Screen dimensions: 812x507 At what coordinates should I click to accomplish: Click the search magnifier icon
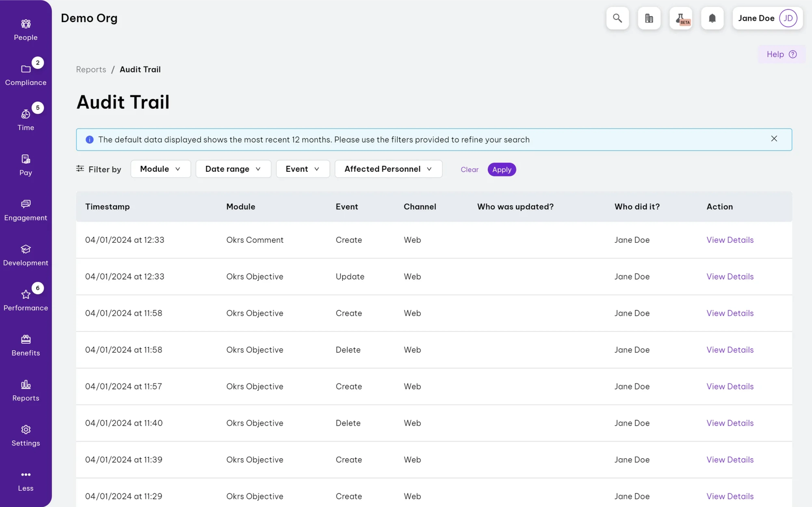pyautogui.click(x=617, y=18)
